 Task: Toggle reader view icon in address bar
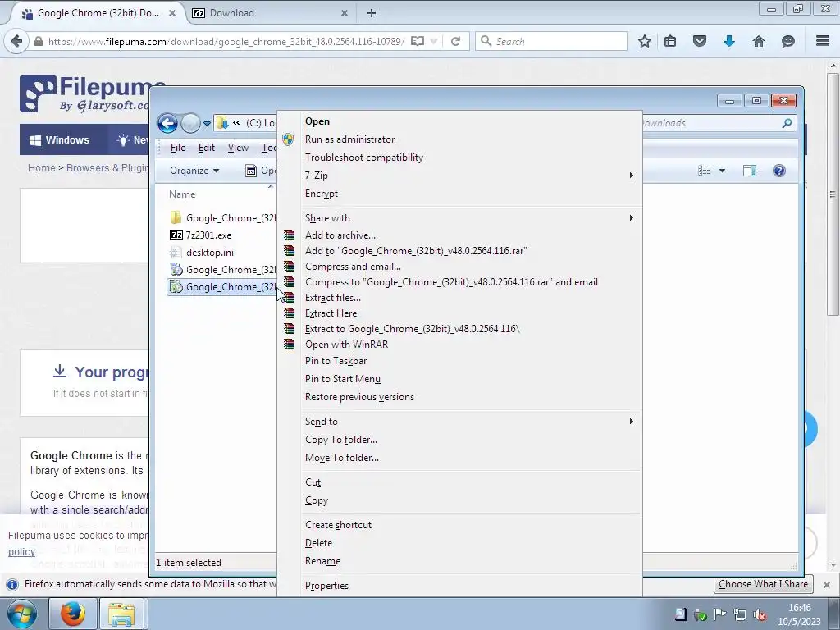tap(418, 41)
